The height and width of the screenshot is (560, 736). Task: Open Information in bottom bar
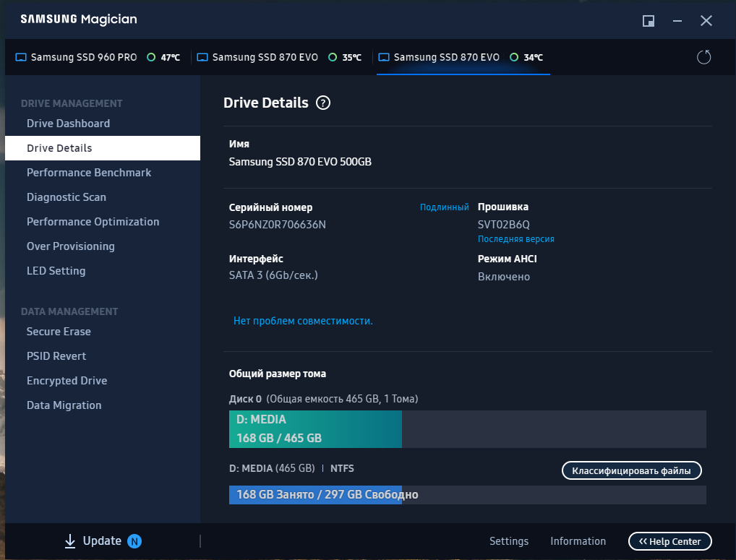(x=578, y=541)
